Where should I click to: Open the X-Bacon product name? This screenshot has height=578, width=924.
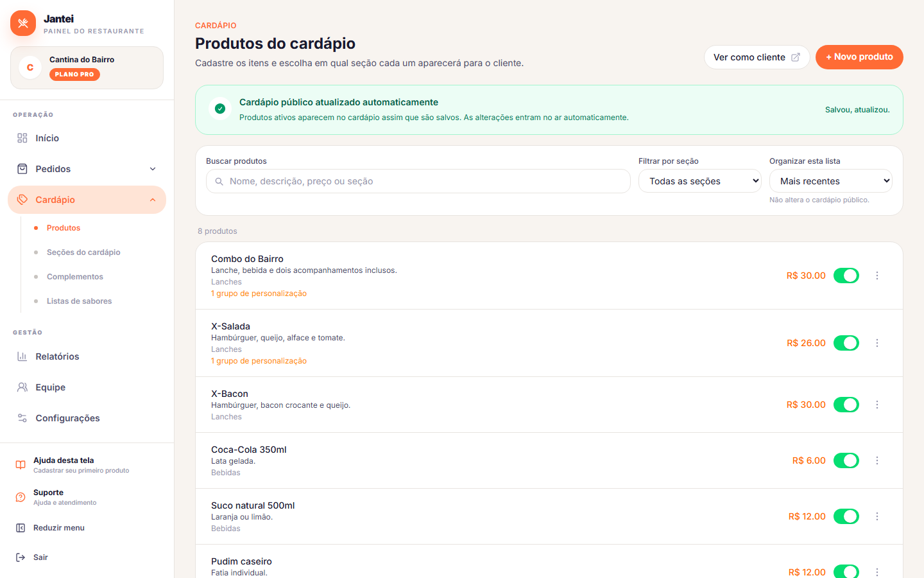tap(230, 394)
